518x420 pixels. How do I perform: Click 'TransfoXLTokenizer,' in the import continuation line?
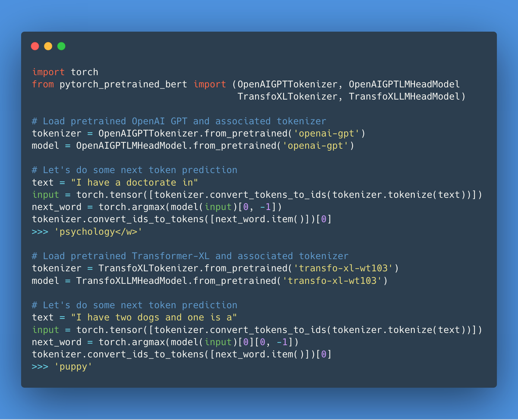click(x=290, y=97)
